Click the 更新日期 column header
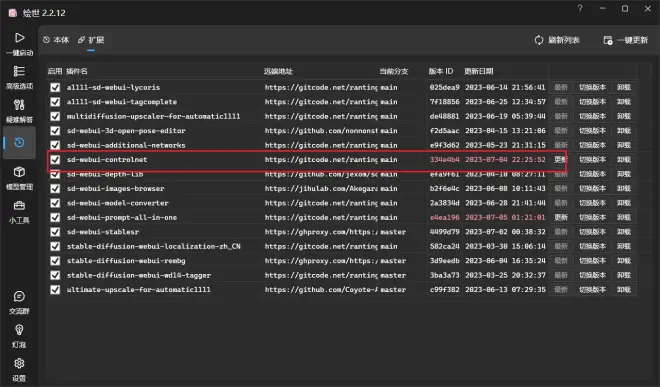 pos(479,71)
